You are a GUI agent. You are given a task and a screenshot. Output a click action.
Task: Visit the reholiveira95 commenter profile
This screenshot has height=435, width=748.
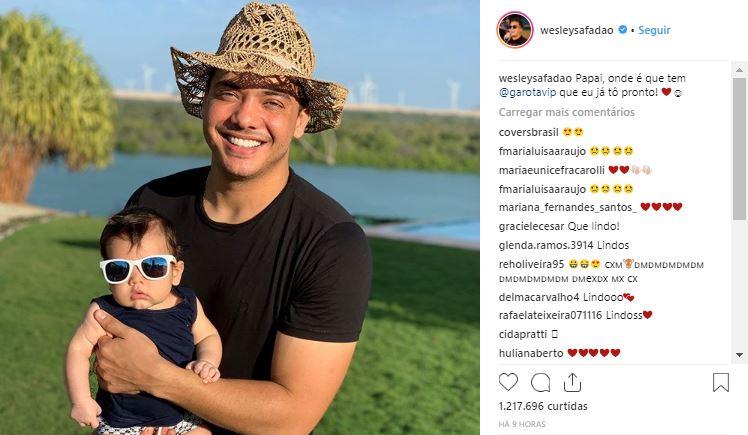pos(531,264)
